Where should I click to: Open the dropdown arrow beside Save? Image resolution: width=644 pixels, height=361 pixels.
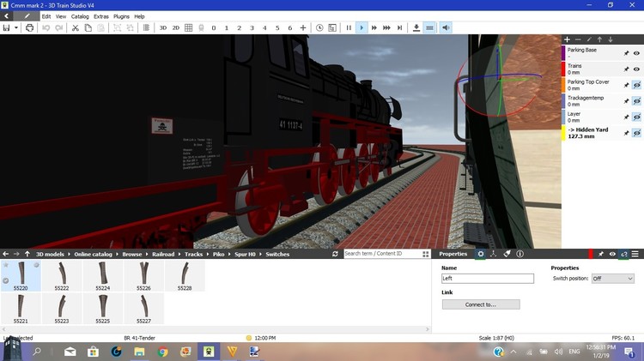(16, 28)
